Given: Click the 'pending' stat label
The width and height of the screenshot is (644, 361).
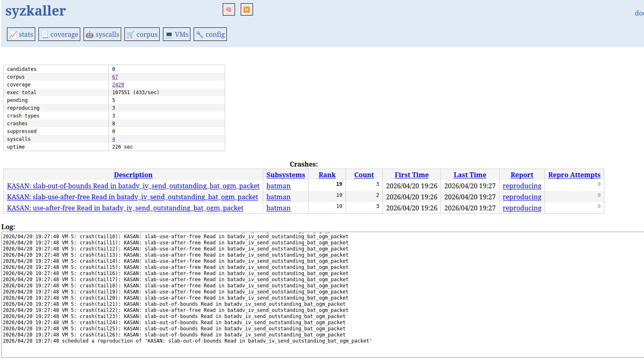Looking at the screenshot, I should (17, 100).
